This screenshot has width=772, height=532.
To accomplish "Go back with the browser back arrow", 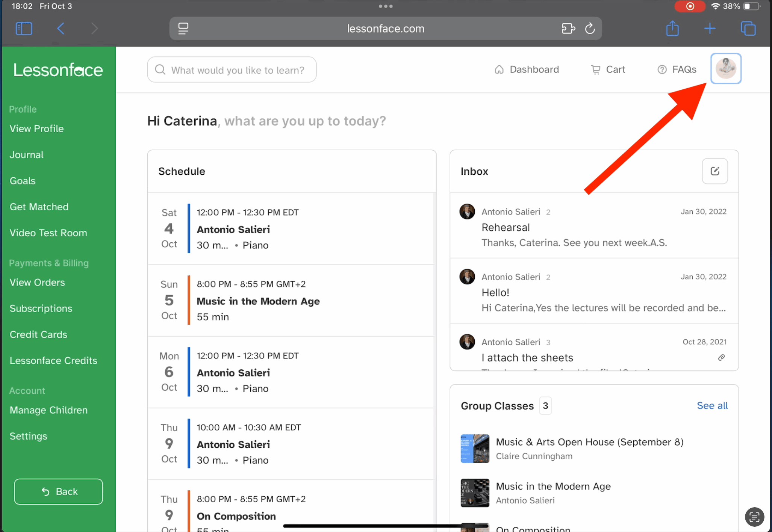I will point(61,29).
